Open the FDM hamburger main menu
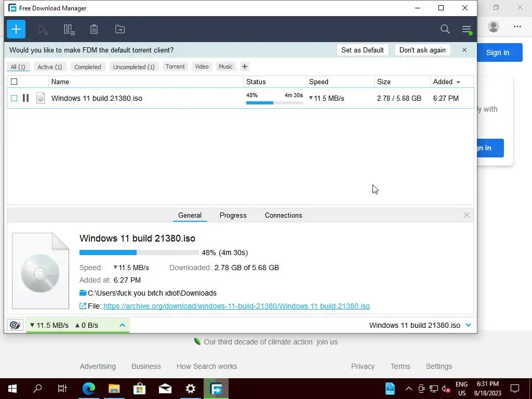532x399 pixels. 467,30
